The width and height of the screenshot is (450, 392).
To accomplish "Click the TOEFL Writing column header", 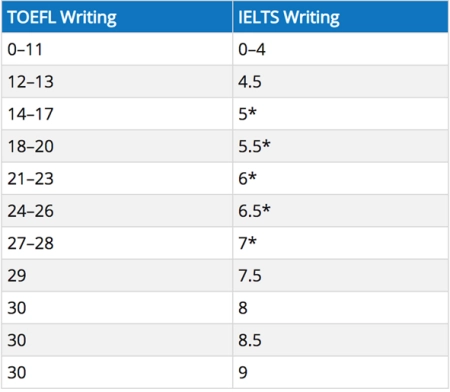I will click(117, 17).
